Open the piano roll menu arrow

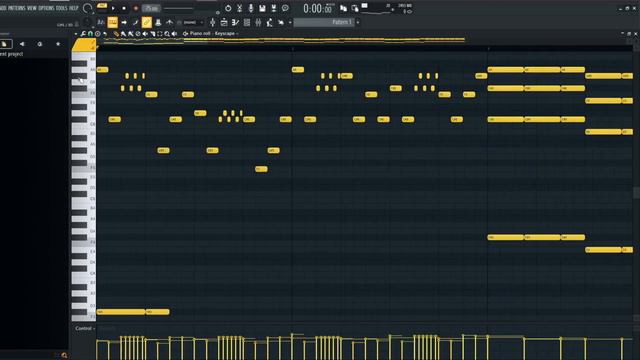[76, 34]
